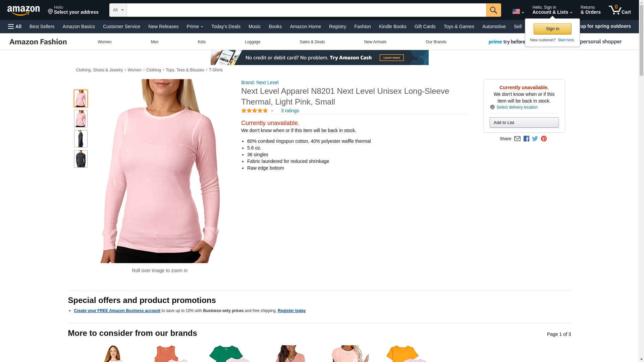
Task: Click into the Amazon search field
Action: point(306,10)
